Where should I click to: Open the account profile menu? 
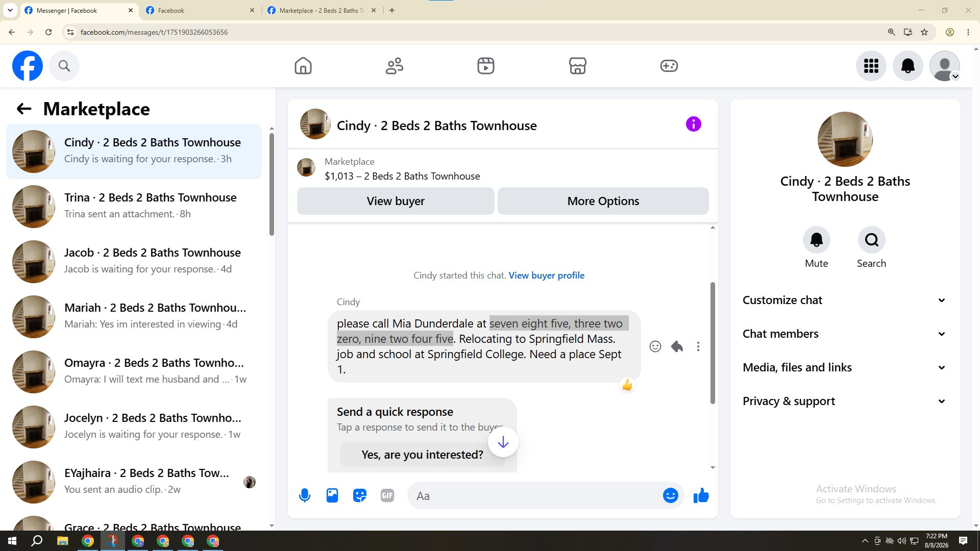pyautogui.click(x=945, y=66)
